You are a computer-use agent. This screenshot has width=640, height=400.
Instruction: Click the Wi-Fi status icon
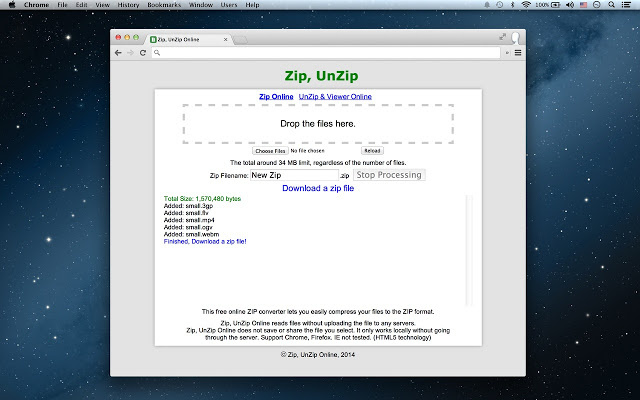526,5
